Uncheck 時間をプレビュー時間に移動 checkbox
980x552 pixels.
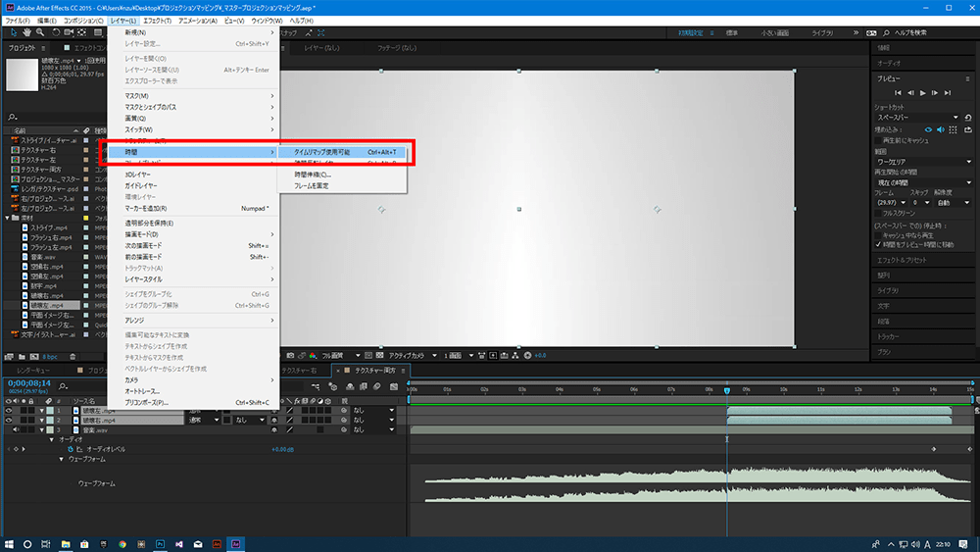point(878,244)
